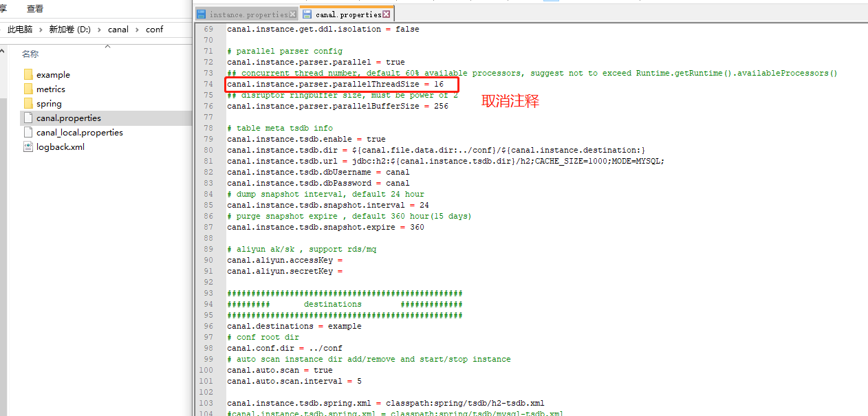Click the '# purge snapshot expire' comment line

click(x=349, y=216)
